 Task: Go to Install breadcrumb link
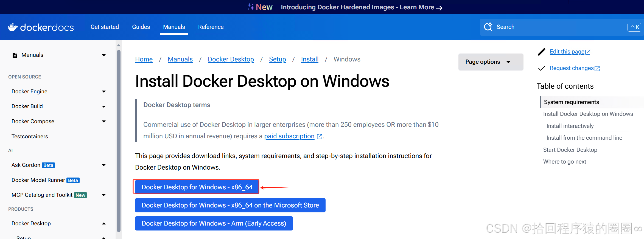point(310,59)
